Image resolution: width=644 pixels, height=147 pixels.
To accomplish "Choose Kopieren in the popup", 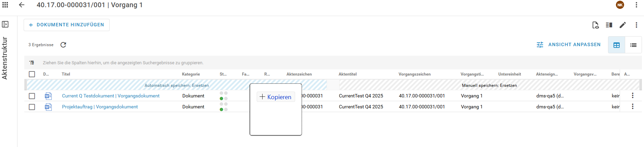I will pyautogui.click(x=276, y=97).
